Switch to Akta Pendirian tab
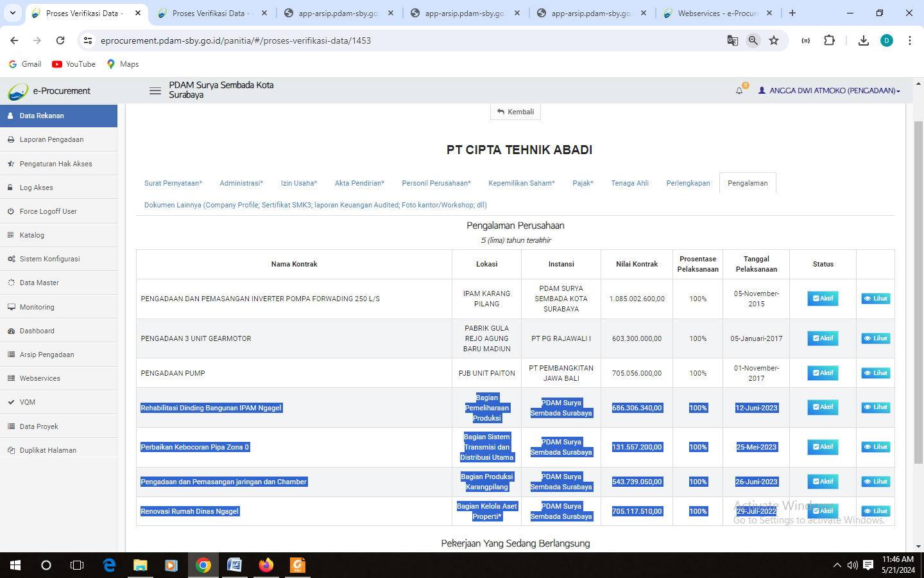This screenshot has width=924, height=578. 359,183
